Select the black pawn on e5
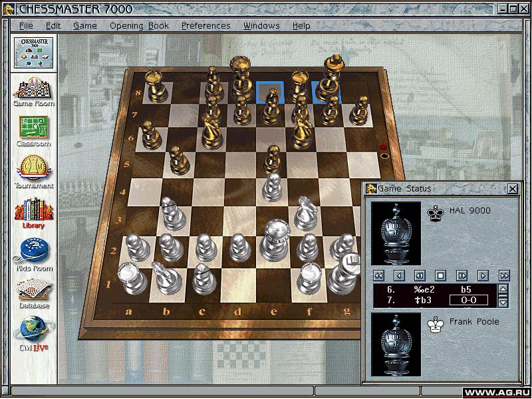The height and width of the screenshot is (399, 532). 272,160
